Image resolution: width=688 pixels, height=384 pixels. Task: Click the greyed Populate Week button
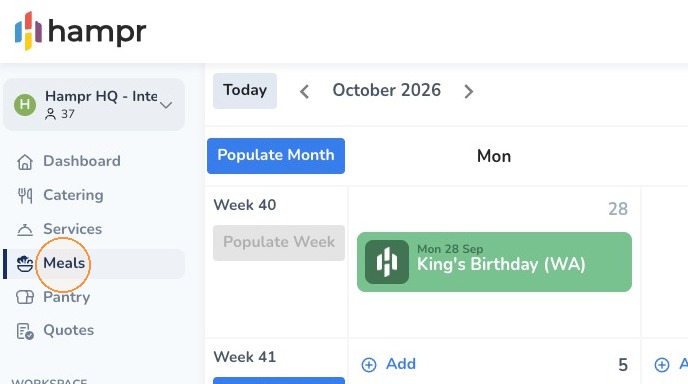[279, 243]
